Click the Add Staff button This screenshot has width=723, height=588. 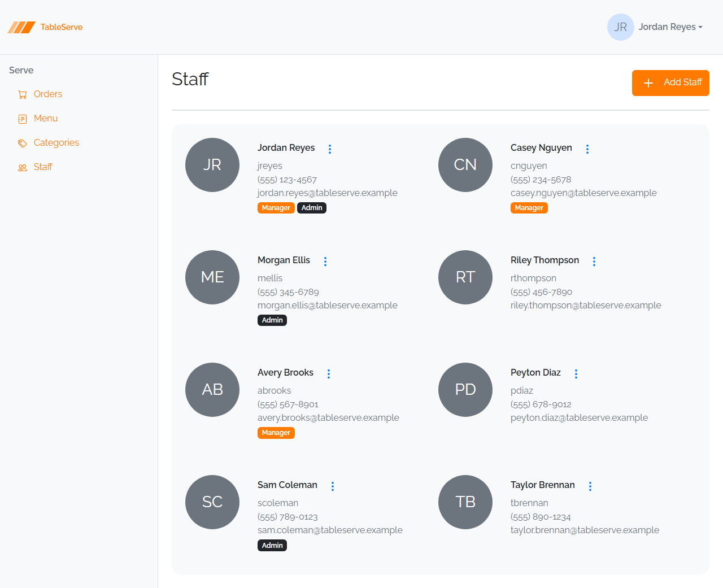click(x=670, y=83)
